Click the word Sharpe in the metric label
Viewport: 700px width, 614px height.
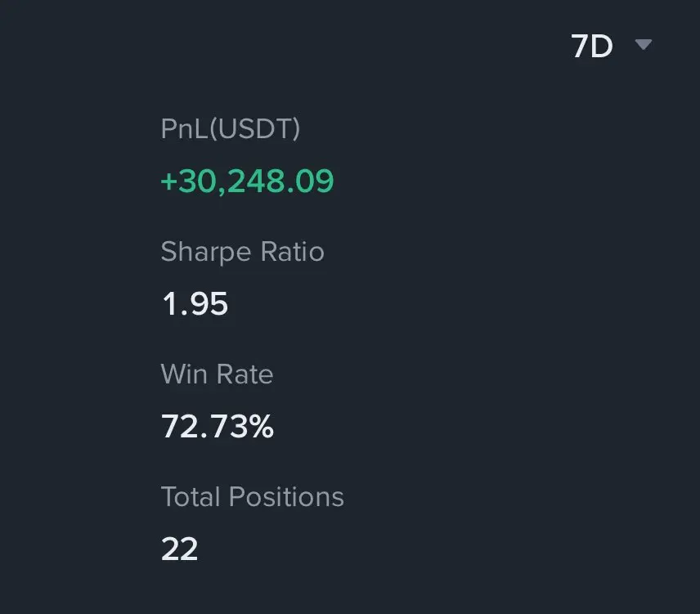point(206,253)
